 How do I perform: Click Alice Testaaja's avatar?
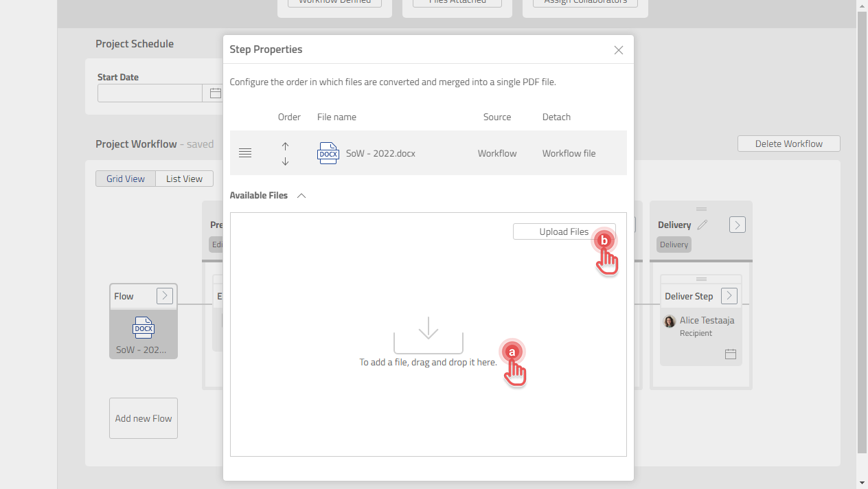click(670, 321)
